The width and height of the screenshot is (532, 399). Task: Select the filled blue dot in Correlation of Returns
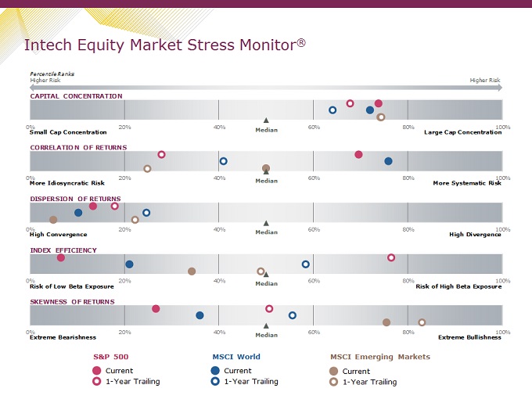pos(388,161)
